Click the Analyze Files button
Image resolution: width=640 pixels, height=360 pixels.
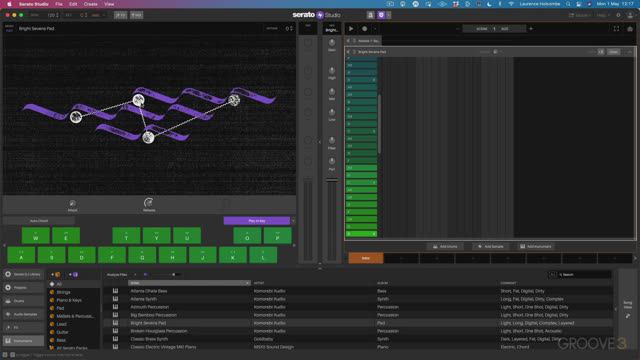117,275
